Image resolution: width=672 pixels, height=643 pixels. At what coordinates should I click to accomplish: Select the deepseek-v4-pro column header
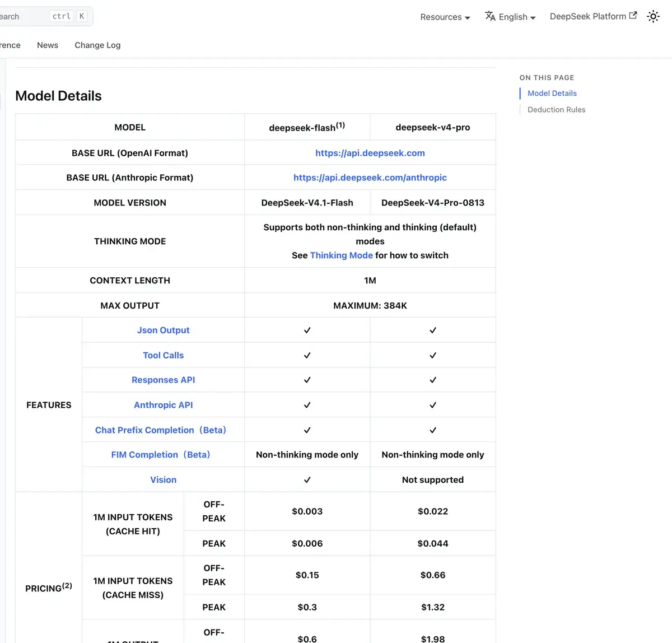[x=433, y=127]
